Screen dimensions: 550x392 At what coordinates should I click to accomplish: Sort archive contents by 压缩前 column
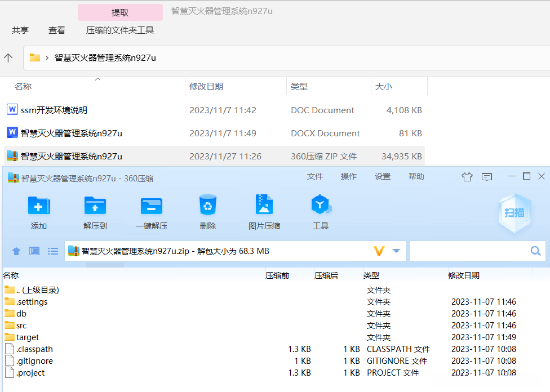tap(277, 275)
